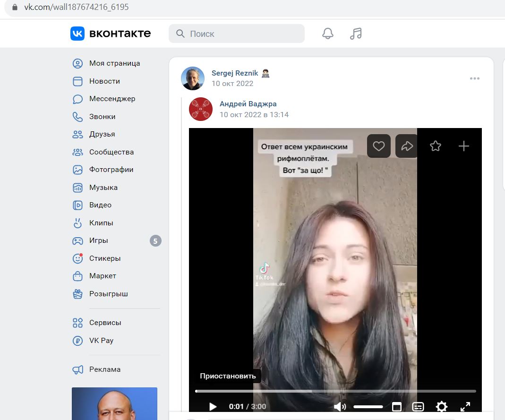505x420 pixels.
Task: Mute the video speaker icon
Action: (340, 406)
